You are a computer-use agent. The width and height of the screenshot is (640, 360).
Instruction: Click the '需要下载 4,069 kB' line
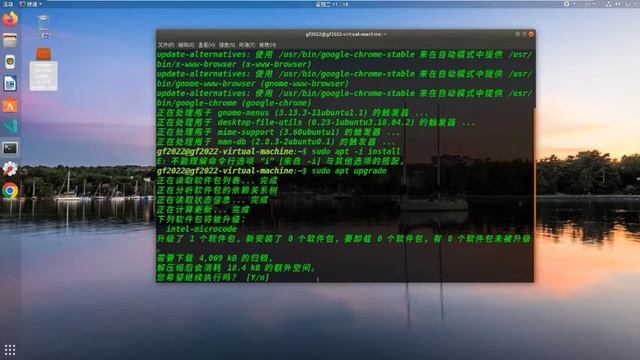click(x=215, y=258)
